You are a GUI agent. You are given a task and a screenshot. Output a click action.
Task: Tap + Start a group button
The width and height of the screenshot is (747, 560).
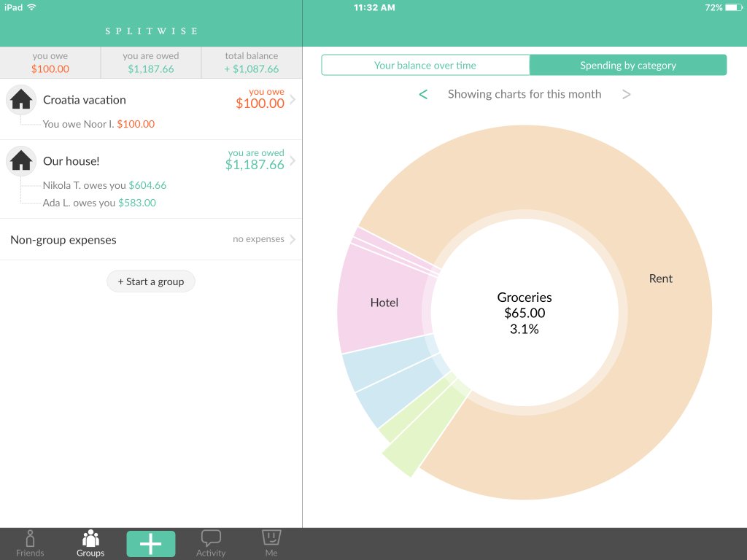pyautogui.click(x=151, y=281)
